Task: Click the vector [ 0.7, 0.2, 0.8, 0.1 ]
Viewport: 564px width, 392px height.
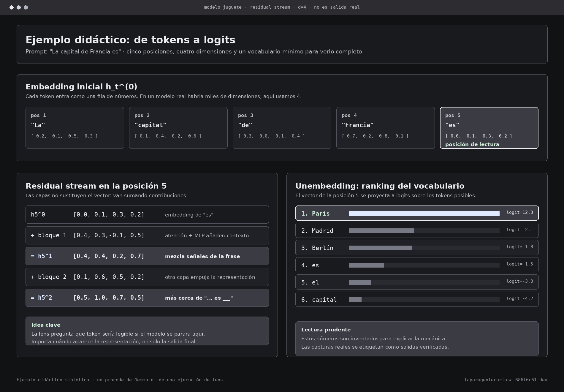Action: [x=375, y=136]
